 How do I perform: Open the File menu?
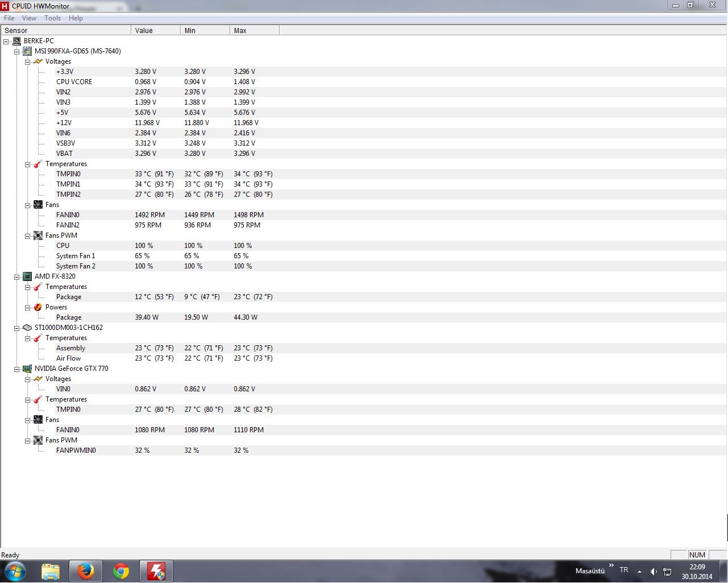pos(9,18)
